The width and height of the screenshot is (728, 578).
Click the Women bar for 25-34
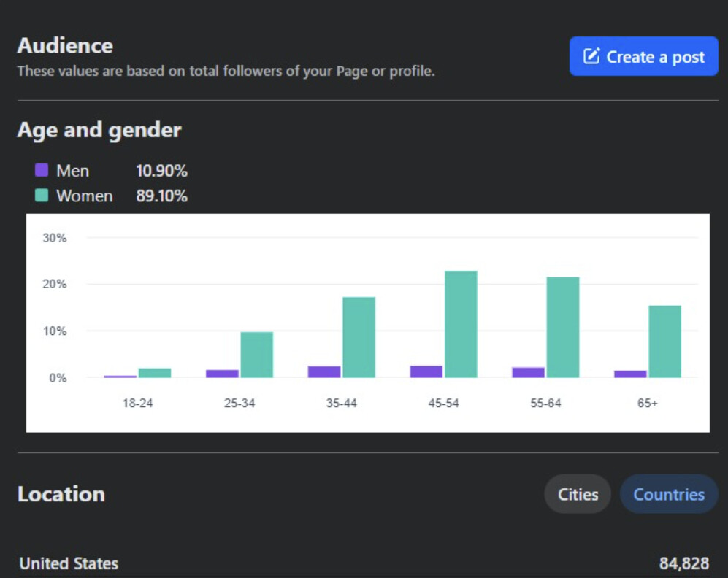pos(257,355)
